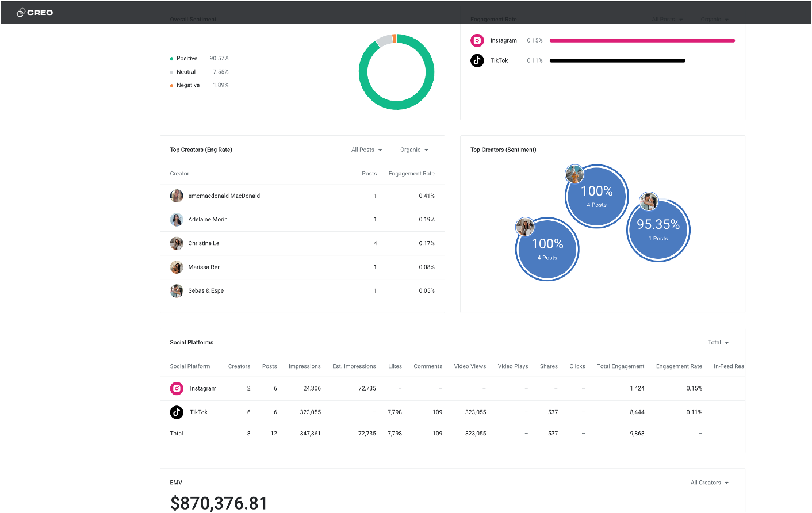Click the avatar on the 95.35% sentiment bubble

tap(649, 201)
